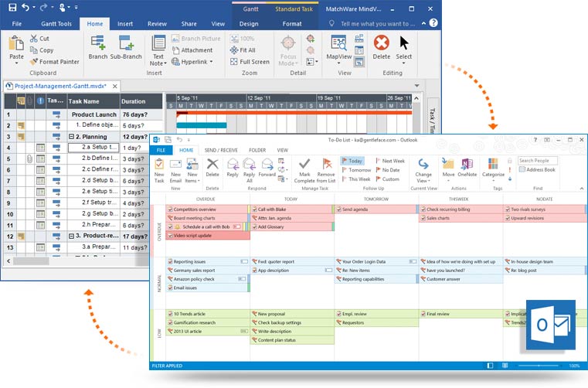Open Select dropdown in Editing group
Viewport: 588px width, 388px height.
(404, 63)
